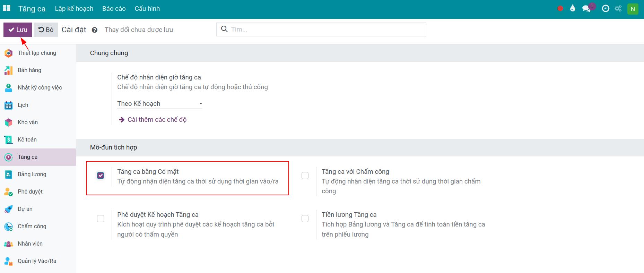Screen dimensions: 644x273
Task: Open the Lập kế hoạch menu
Action: coord(74,9)
